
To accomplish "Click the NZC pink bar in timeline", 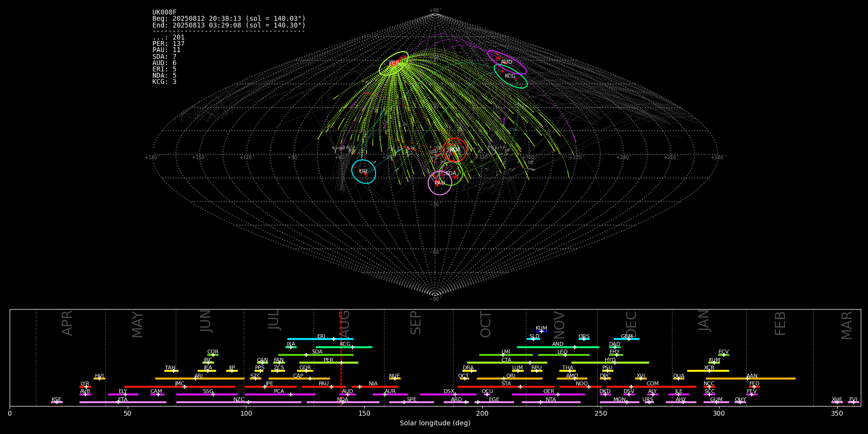I will [239, 402].
